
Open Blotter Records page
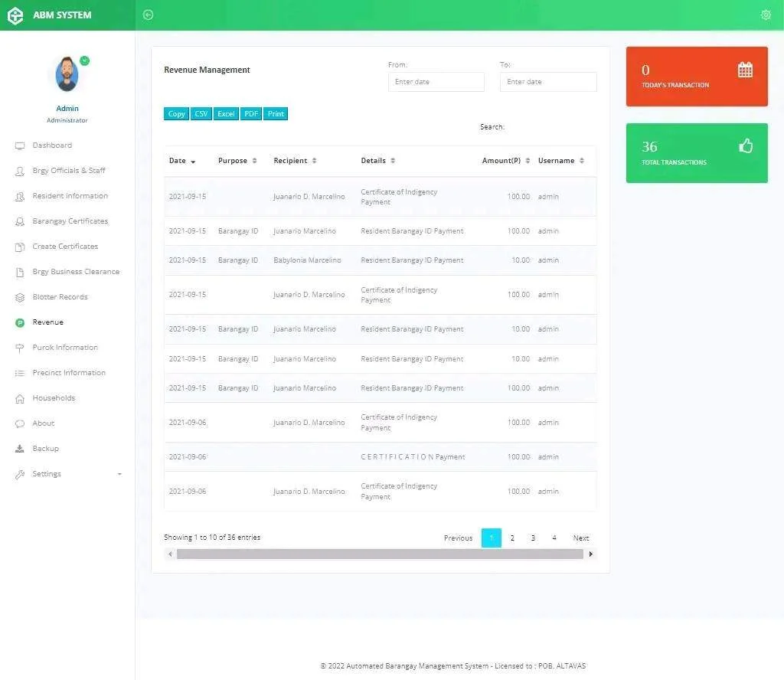[60, 297]
